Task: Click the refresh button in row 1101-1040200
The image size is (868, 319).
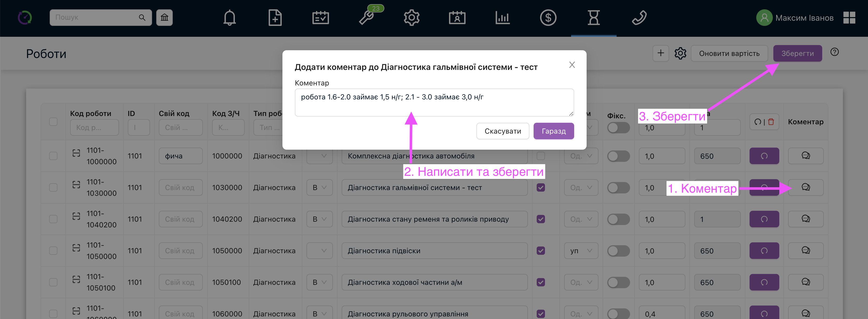Action: point(764,219)
